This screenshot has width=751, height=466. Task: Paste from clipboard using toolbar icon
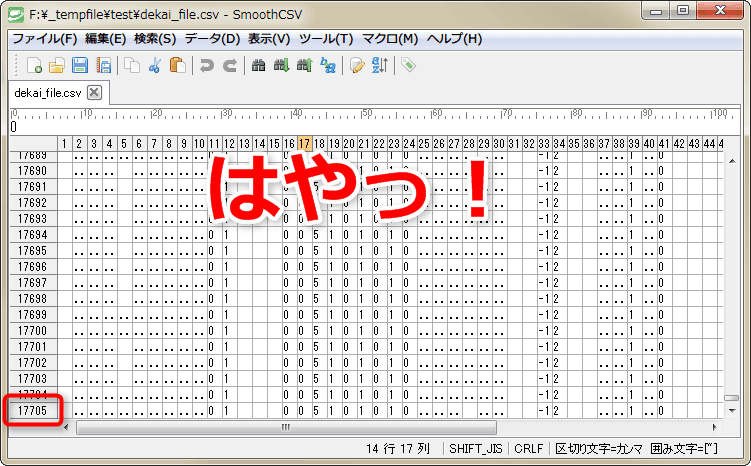pyautogui.click(x=178, y=65)
